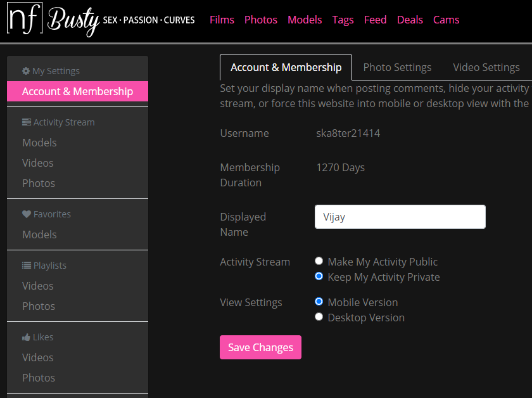Select Make My Activity Public option
The width and height of the screenshot is (532, 398).
tap(319, 261)
